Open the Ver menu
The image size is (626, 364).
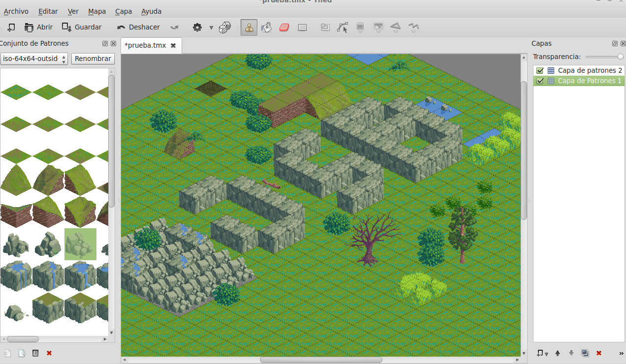tap(73, 11)
